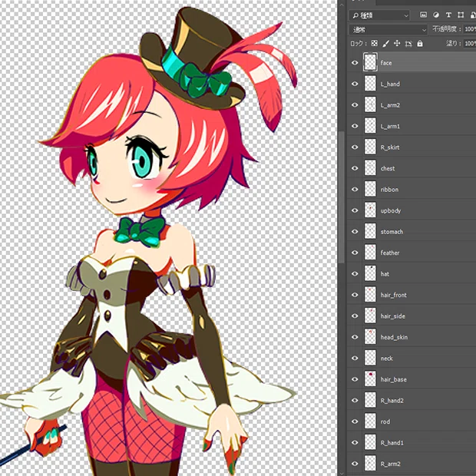Hide the face layer
Image resolution: width=476 pixels, height=476 pixels.
click(x=355, y=63)
